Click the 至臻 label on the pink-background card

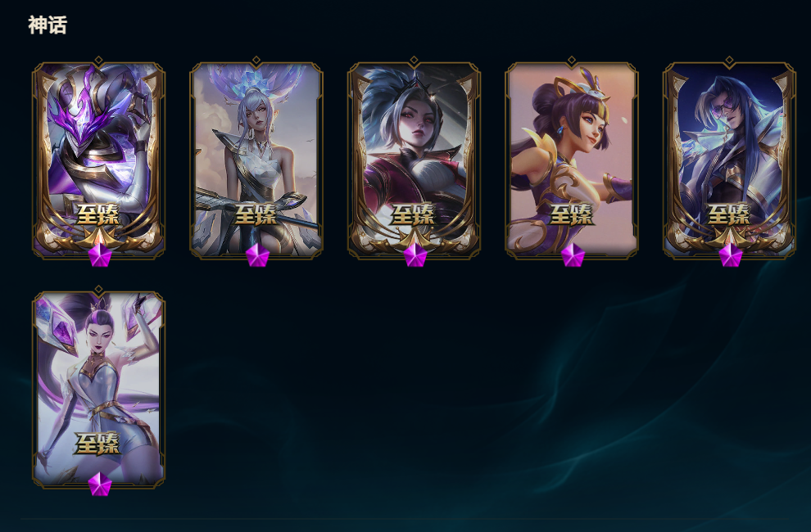[571, 214]
